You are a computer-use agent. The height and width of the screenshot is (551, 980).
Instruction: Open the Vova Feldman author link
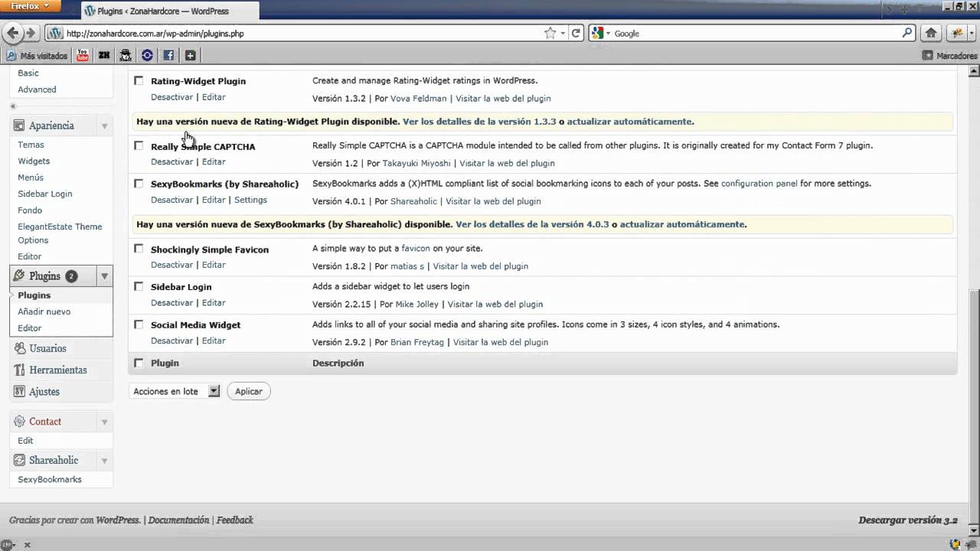click(419, 98)
